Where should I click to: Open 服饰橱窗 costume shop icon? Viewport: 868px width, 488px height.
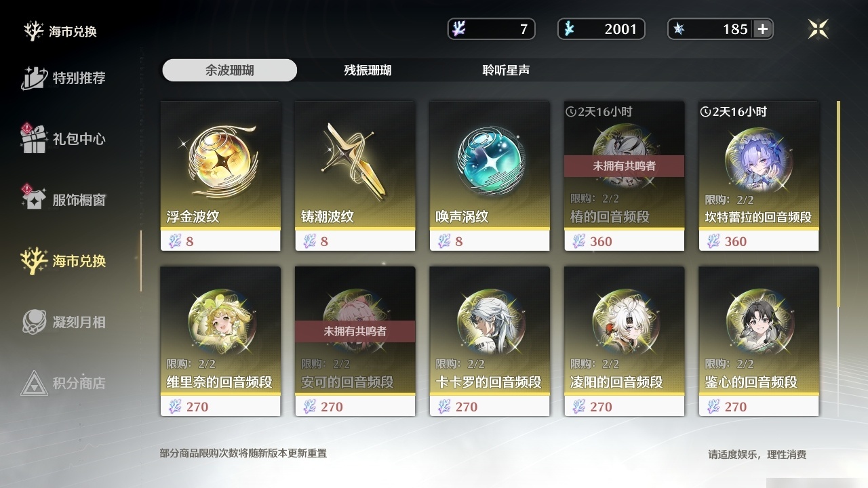tap(34, 199)
